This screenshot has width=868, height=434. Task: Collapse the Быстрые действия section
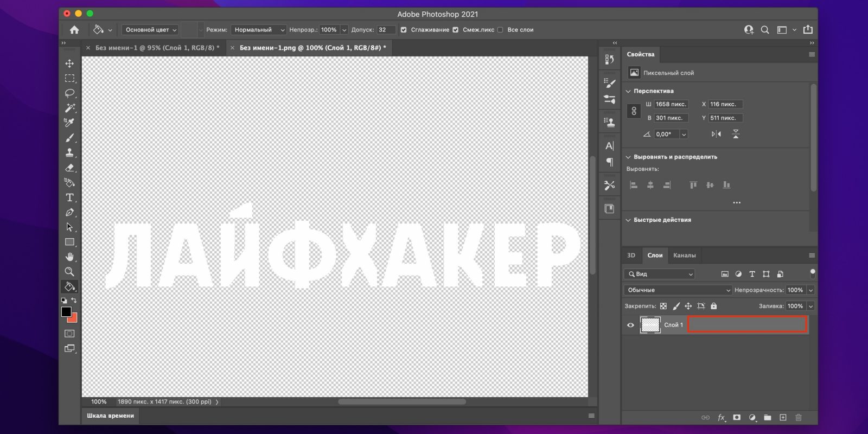click(629, 220)
